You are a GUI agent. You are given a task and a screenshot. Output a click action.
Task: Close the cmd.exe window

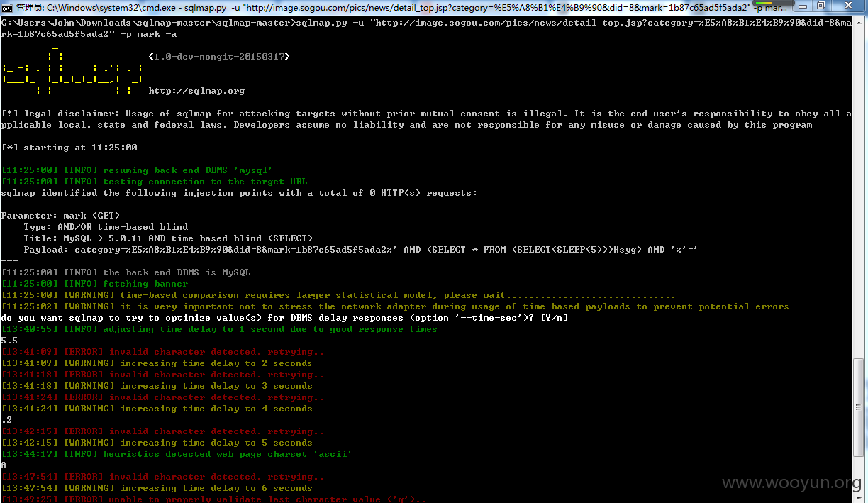[x=848, y=6]
